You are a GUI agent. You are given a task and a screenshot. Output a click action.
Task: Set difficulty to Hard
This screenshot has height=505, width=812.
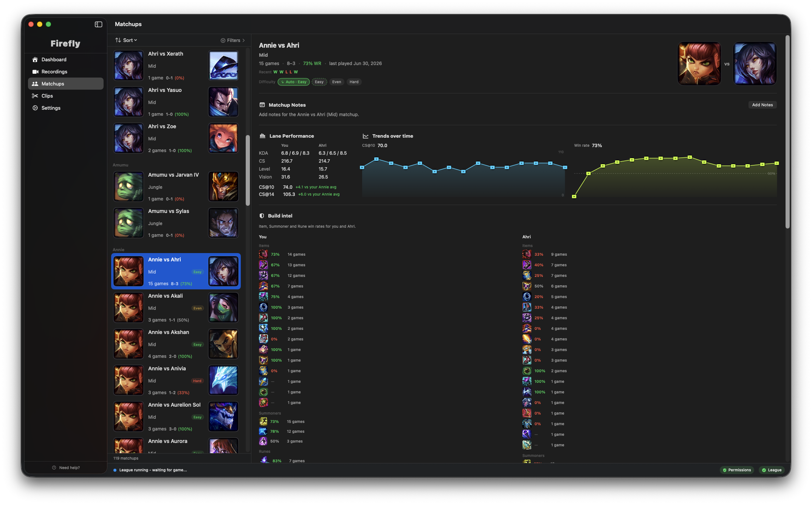pyautogui.click(x=354, y=82)
